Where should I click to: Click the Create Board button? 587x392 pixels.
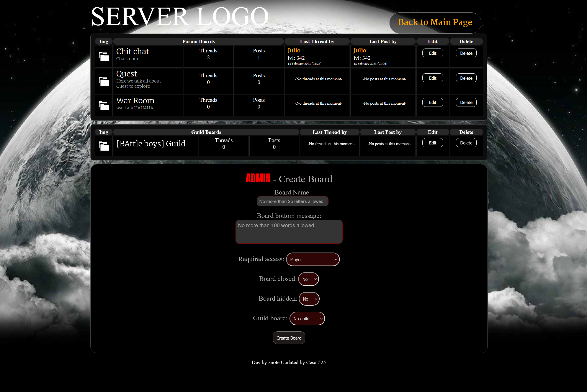289,338
